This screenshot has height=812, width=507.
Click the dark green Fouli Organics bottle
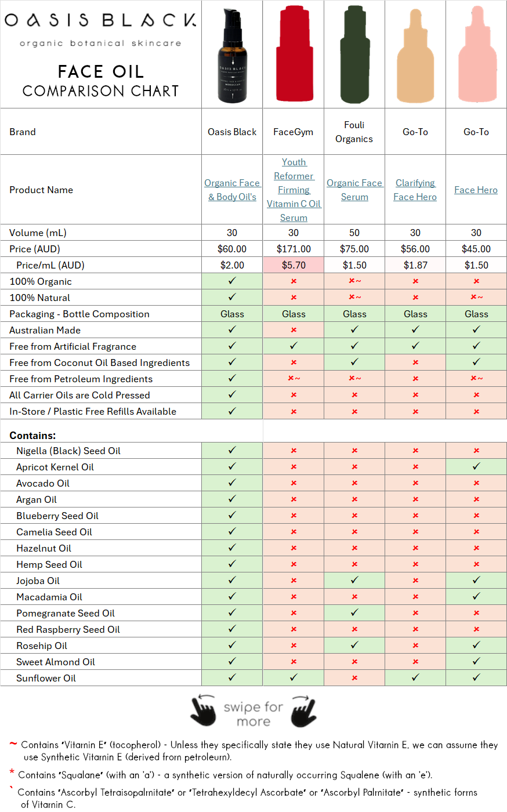click(354, 56)
